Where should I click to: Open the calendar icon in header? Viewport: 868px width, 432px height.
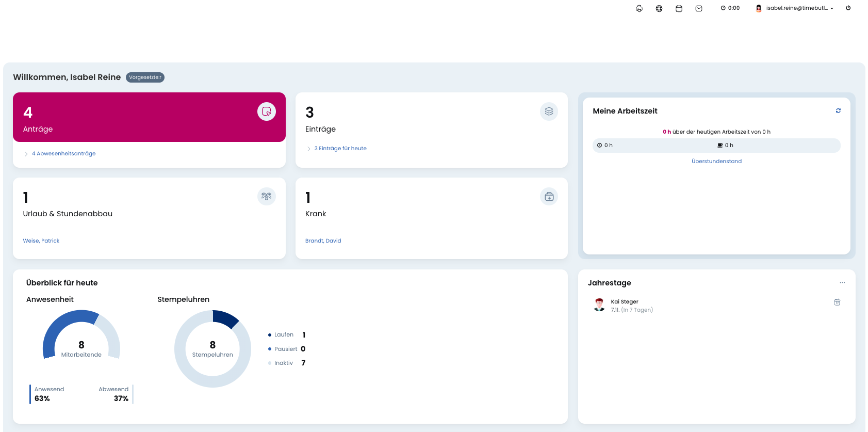[x=679, y=8]
